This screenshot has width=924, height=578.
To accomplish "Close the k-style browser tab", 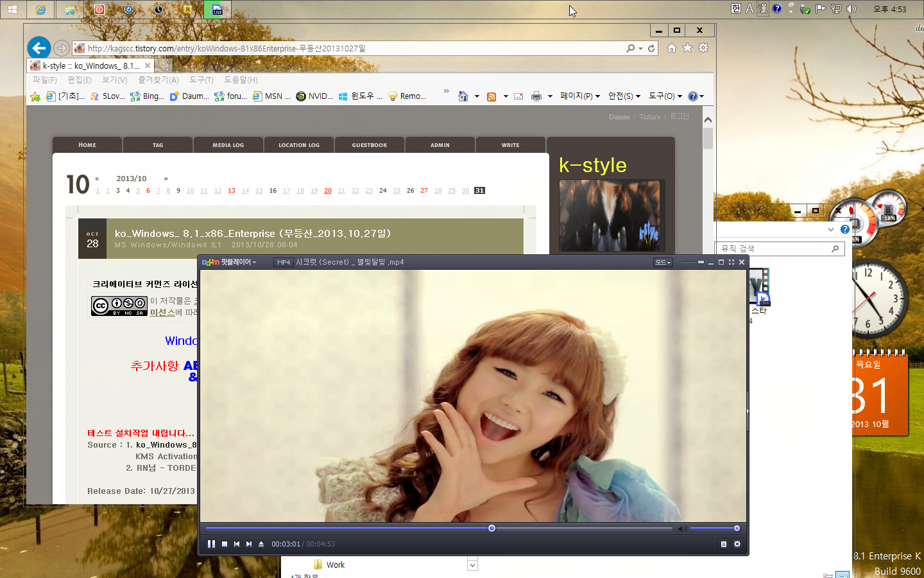I will tap(148, 66).
